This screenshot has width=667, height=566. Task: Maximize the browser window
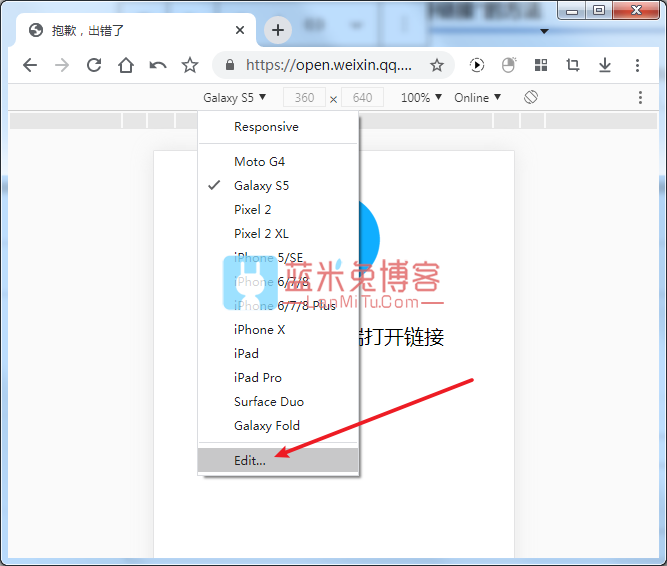point(599,10)
